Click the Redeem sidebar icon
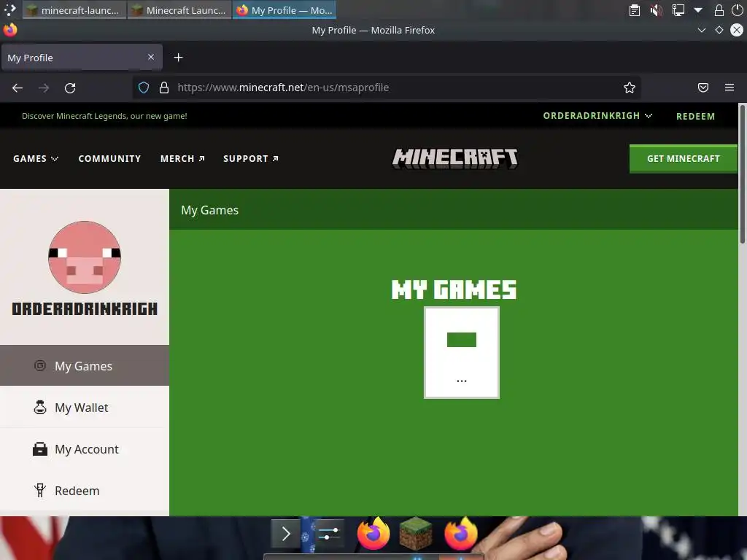This screenshot has height=560, width=747. point(40,491)
